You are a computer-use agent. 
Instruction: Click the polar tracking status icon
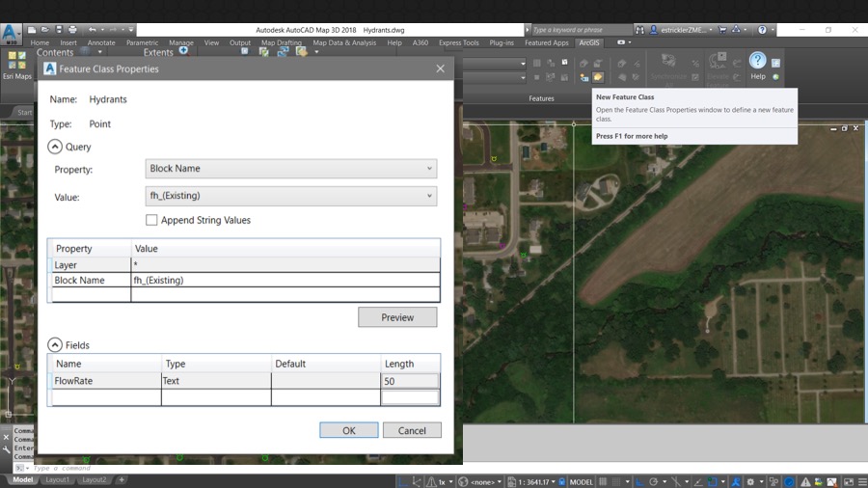point(653,482)
